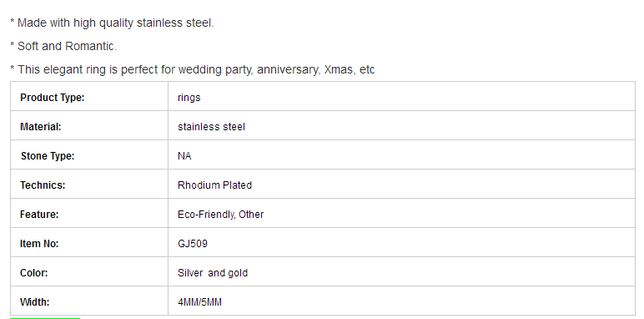Click the 'Rhodium Plated' value
The height and width of the screenshot is (319, 644).
point(214,185)
